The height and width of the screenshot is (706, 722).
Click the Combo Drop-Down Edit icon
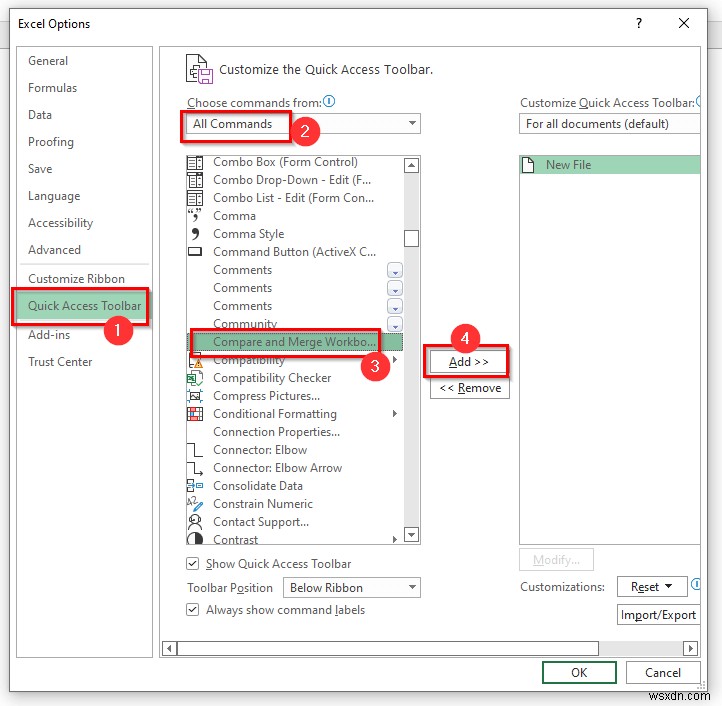pyautogui.click(x=195, y=181)
